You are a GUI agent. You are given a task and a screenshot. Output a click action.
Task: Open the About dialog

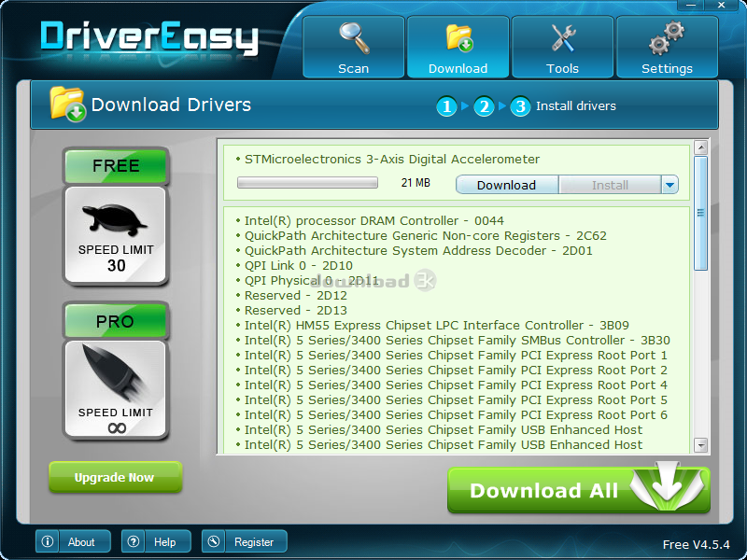[73, 541]
